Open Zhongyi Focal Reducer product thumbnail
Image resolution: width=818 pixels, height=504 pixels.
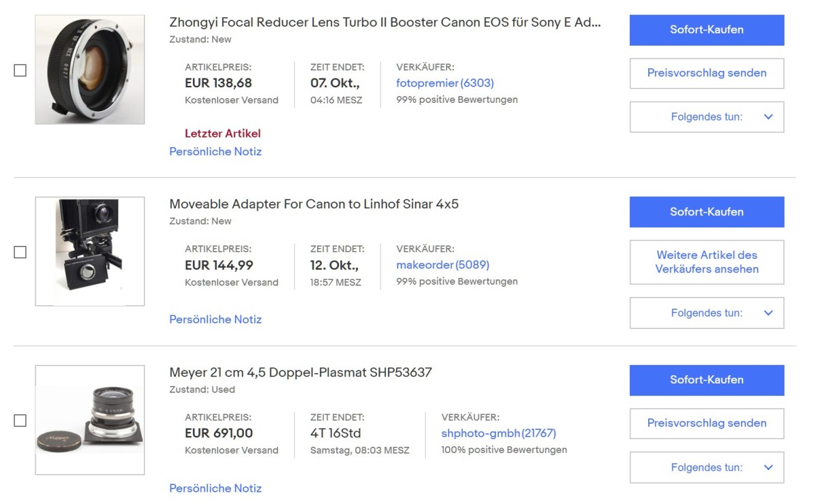coord(90,69)
